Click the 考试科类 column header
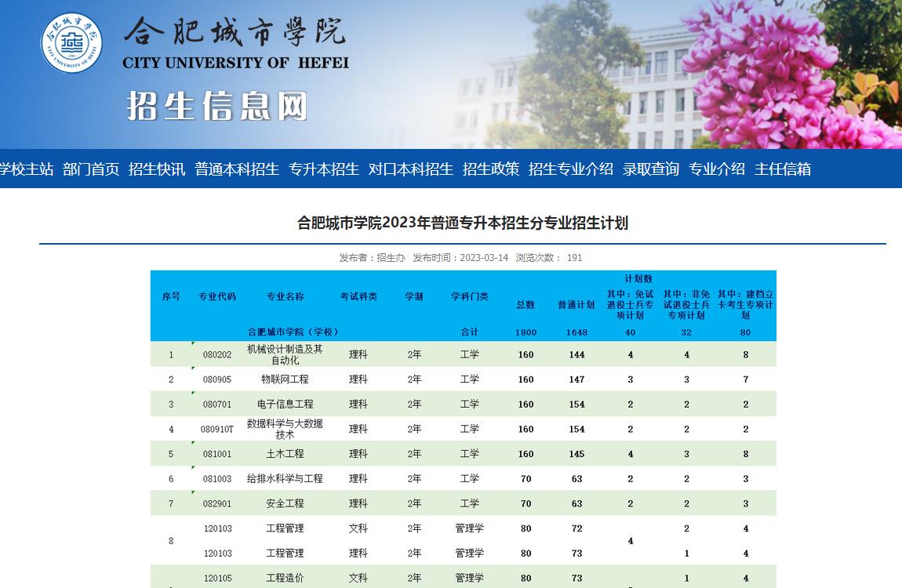Screen dimensions: 902x588 click(x=358, y=296)
